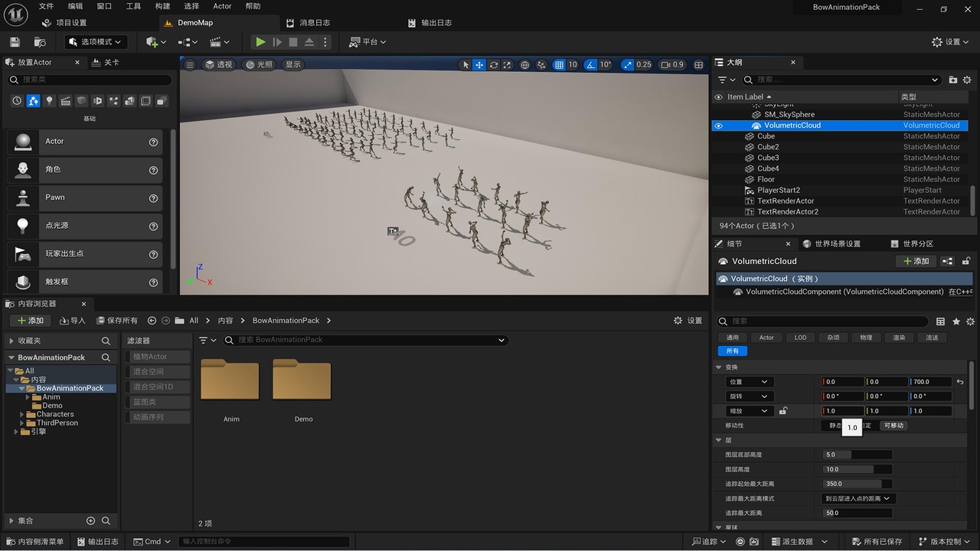Select the Volumes category icon
Screen dimensions: 980x551
pos(145,101)
